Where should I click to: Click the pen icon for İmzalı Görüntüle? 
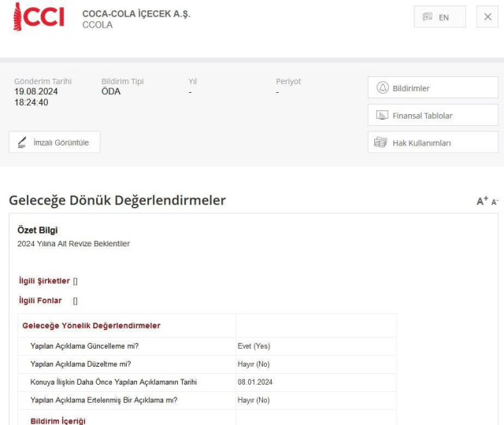(22, 142)
